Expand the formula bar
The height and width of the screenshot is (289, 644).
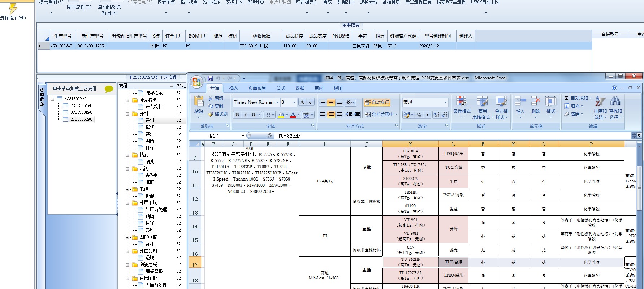[639, 135]
